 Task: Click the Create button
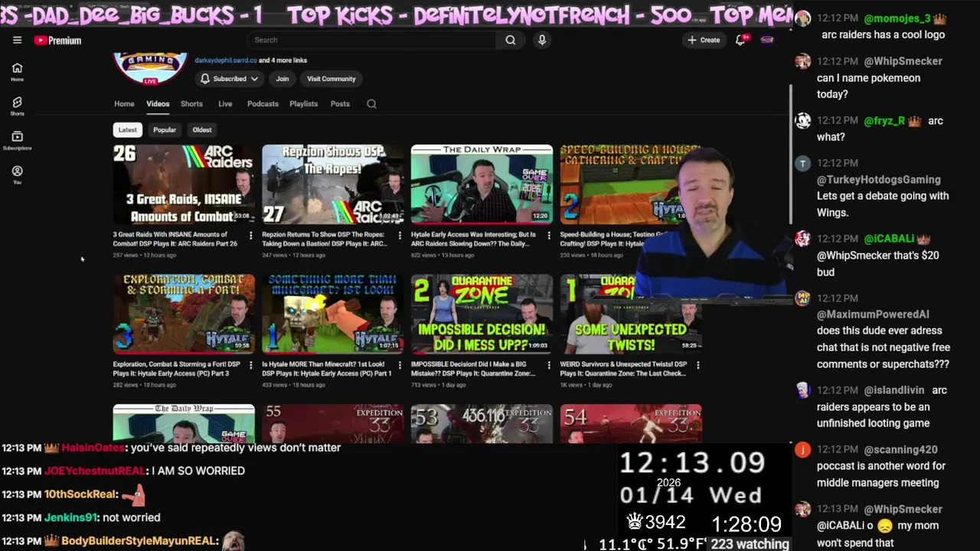pos(704,40)
